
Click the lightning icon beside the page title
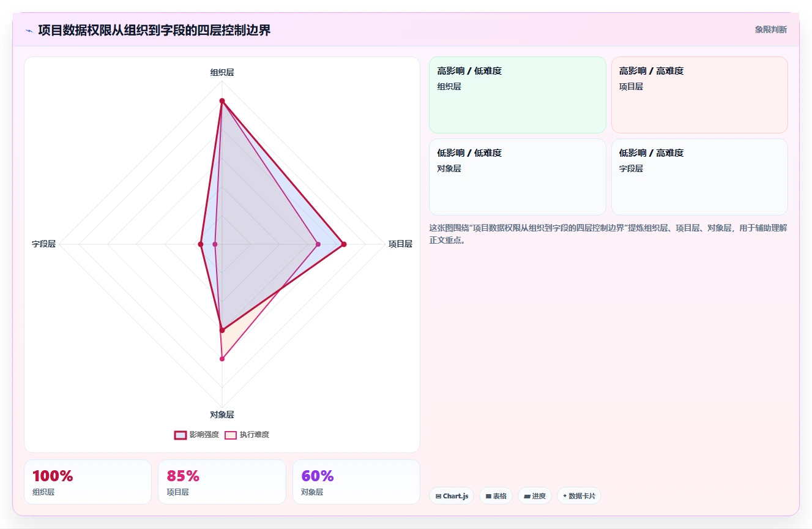click(29, 31)
